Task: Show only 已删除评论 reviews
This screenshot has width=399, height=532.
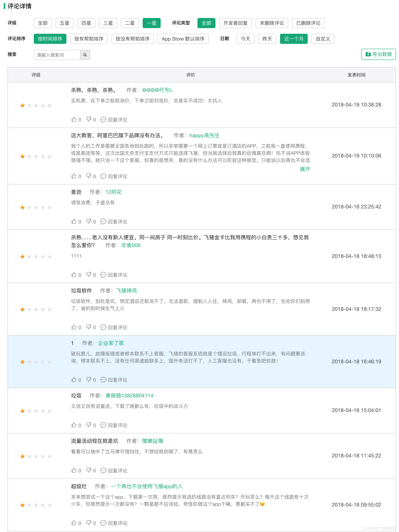Action: point(308,23)
